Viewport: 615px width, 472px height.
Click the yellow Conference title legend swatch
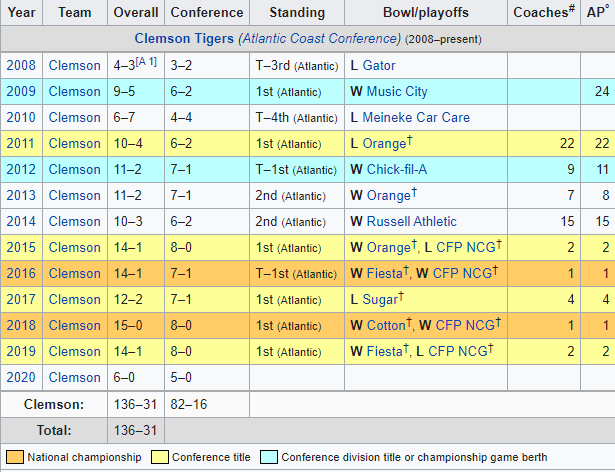[160, 457]
